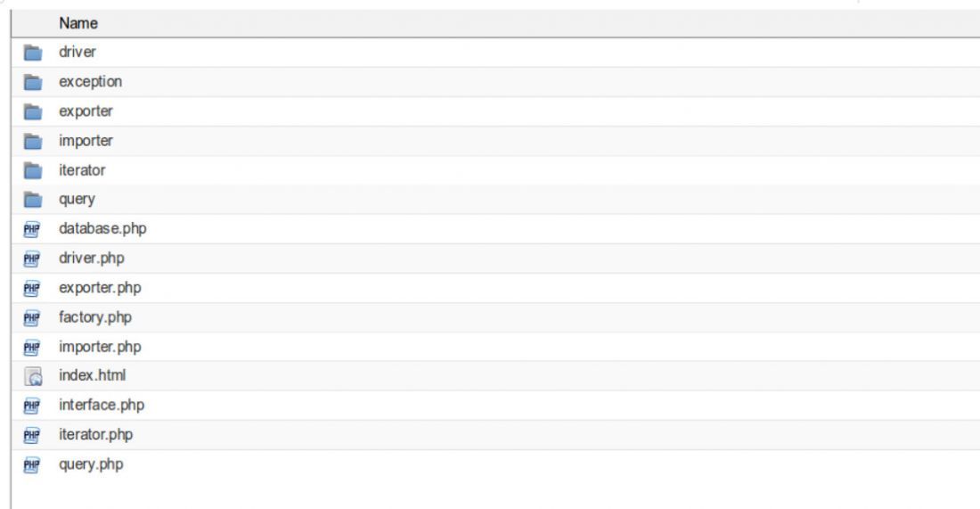
Task: Click the exception folder icon
Action: click(x=32, y=82)
